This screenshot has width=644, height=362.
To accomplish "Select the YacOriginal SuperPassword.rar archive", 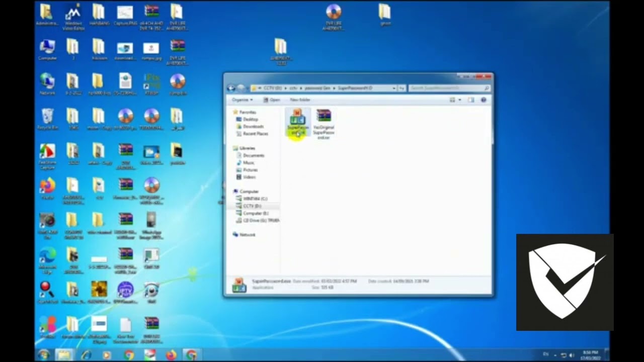I will point(324,124).
